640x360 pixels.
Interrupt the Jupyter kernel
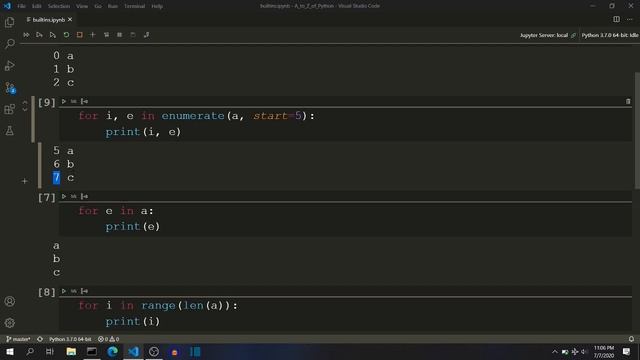[80, 35]
